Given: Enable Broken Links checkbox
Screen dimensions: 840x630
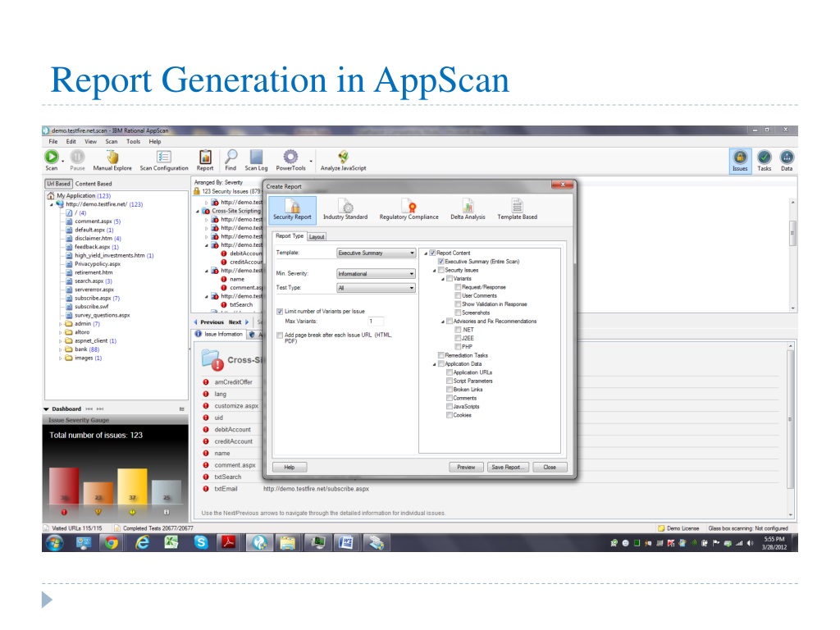Looking at the screenshot, I should tap(450, 390).
